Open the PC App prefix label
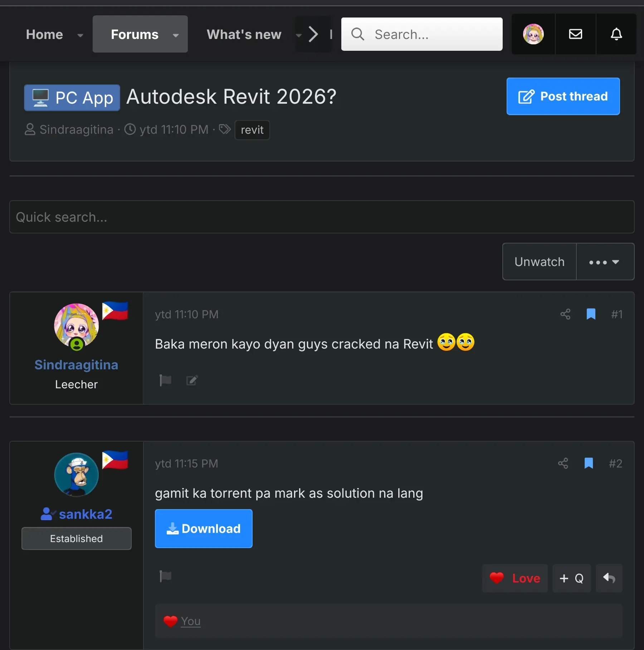This screenshot has width=644, height=650. click(72, 98)
